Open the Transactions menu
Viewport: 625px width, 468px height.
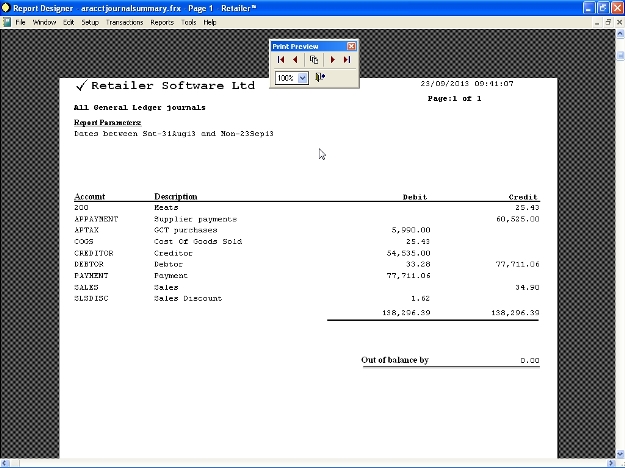coord(124,21)
